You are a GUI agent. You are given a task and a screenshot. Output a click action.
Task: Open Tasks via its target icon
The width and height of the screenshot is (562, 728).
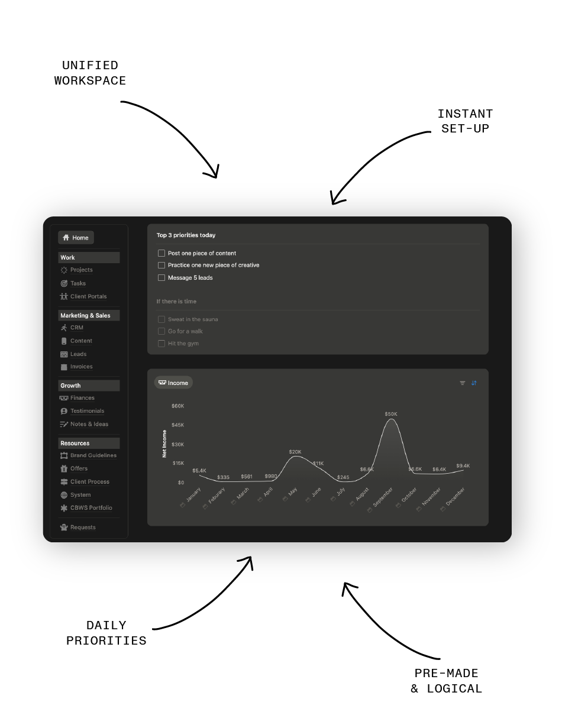tap(64, 284)
